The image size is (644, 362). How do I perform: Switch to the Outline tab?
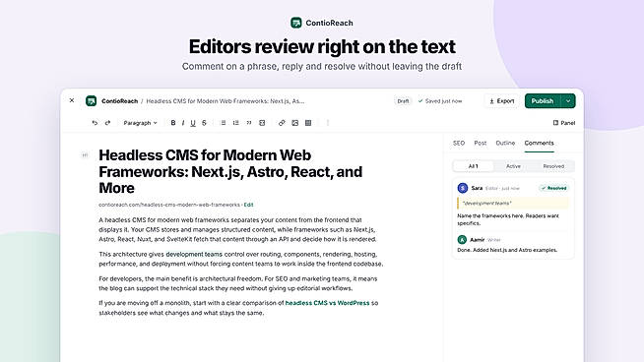505,143
